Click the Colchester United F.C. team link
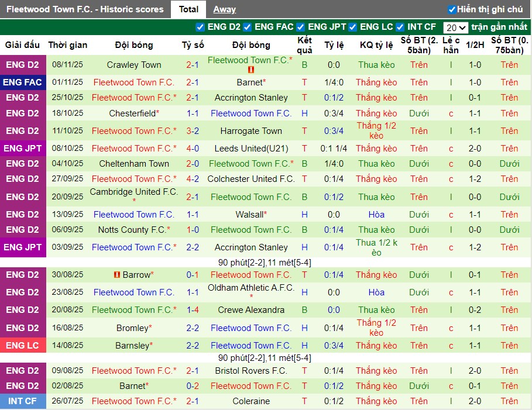The width and height of the screenshot is (532, 410). tap(250, 179)
